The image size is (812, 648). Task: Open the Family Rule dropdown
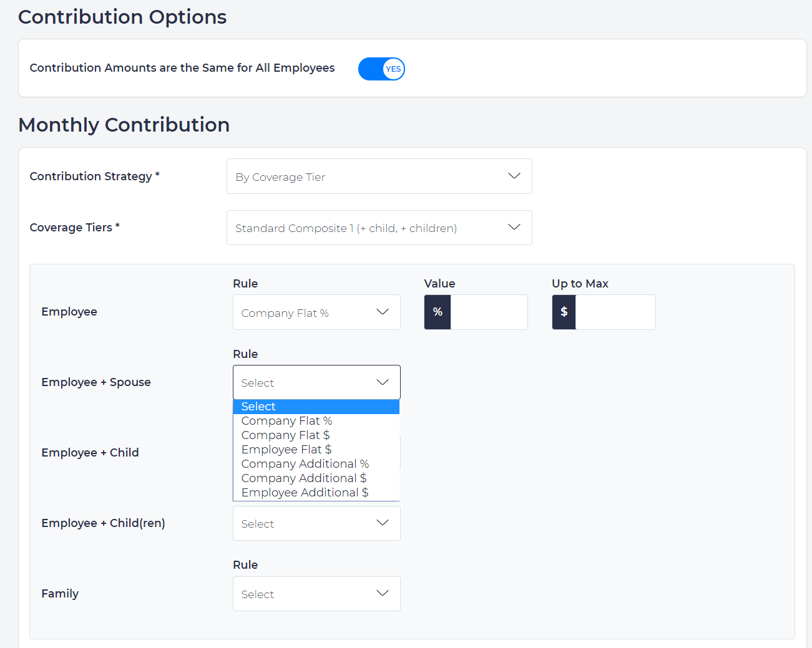click(316, 593)
